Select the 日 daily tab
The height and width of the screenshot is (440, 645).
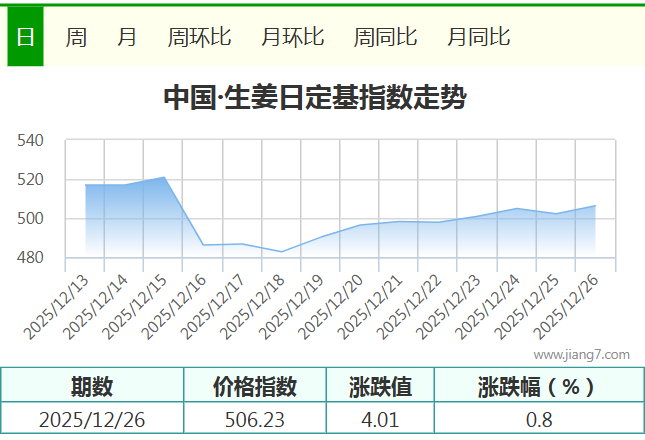tap(25, 37)
